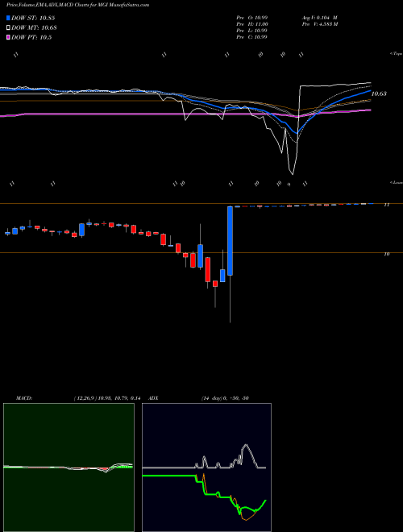
Task: Click the 'Pre L: 10.99' value
Action: [252, 31]
